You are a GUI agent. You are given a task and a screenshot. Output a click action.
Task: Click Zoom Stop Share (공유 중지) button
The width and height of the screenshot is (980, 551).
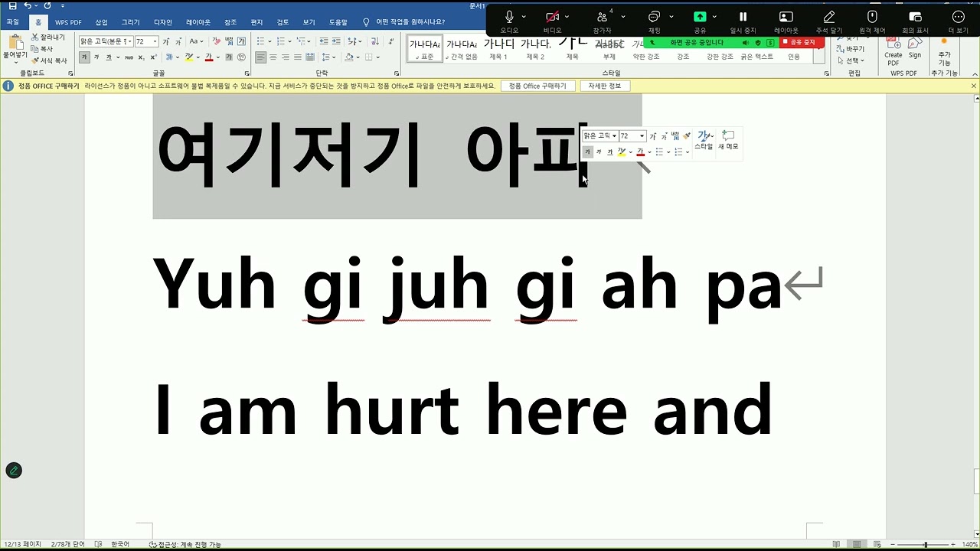(802, 43)
